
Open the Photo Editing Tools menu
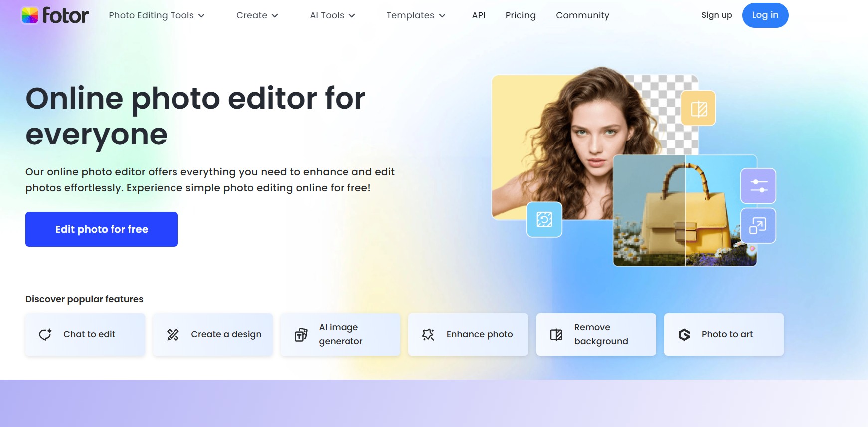pos(151,15)
